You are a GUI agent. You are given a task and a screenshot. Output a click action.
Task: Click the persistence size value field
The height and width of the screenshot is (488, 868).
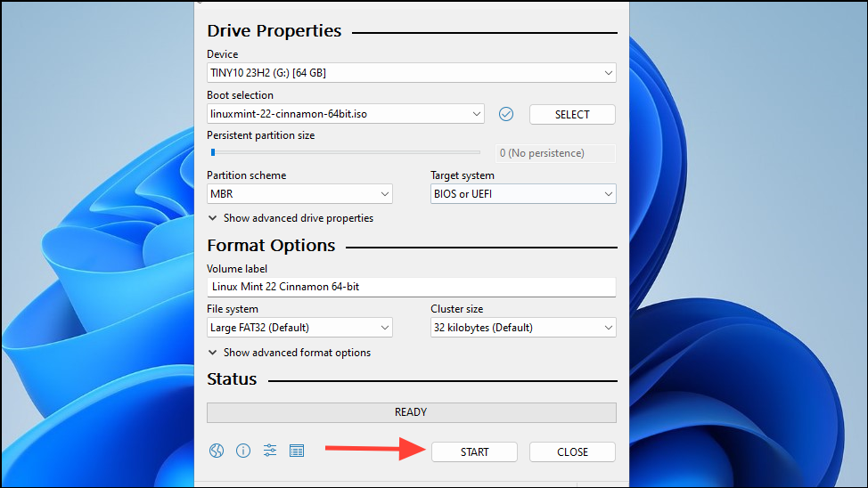pyautogui.click(x=555, y=153)
